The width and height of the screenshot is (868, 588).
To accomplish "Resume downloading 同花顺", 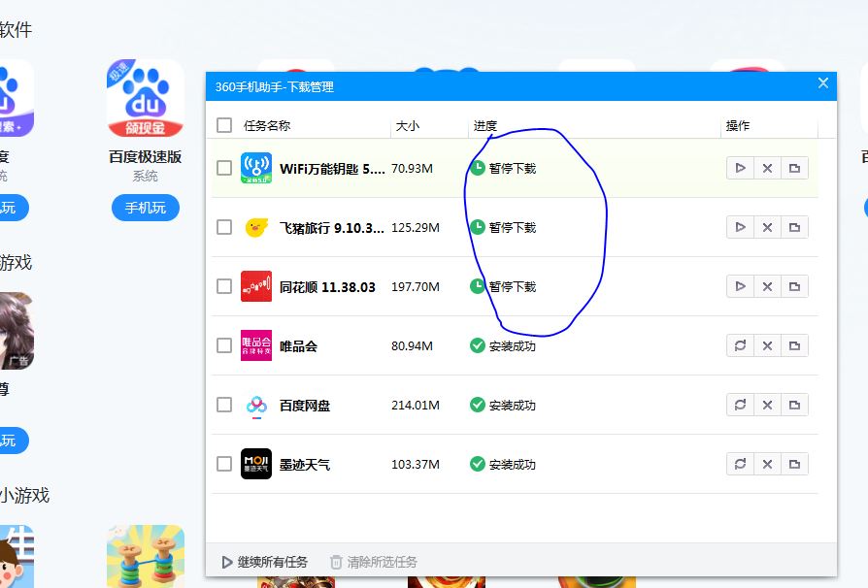I will [x=740, y=285].
